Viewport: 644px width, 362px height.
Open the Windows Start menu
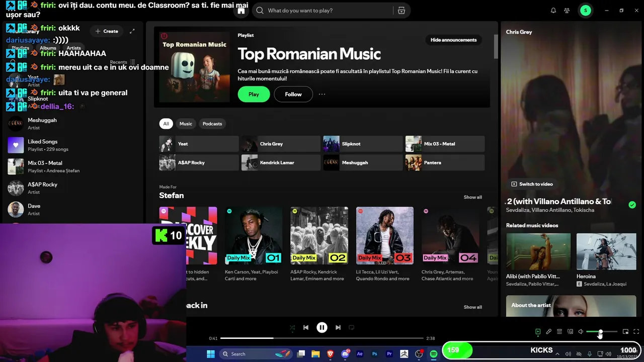(x=211, y=354)
